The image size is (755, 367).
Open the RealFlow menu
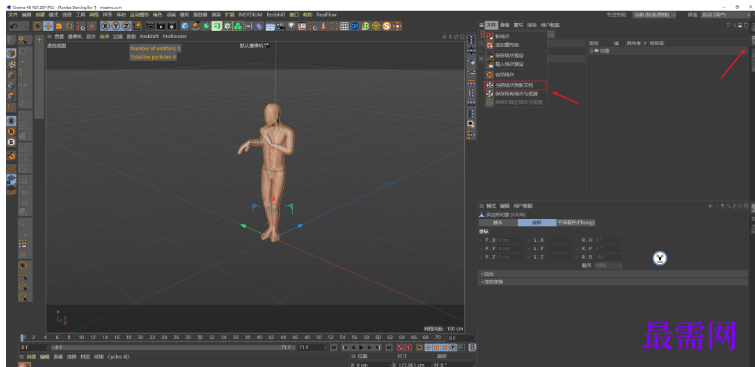(x=326, y=15)
